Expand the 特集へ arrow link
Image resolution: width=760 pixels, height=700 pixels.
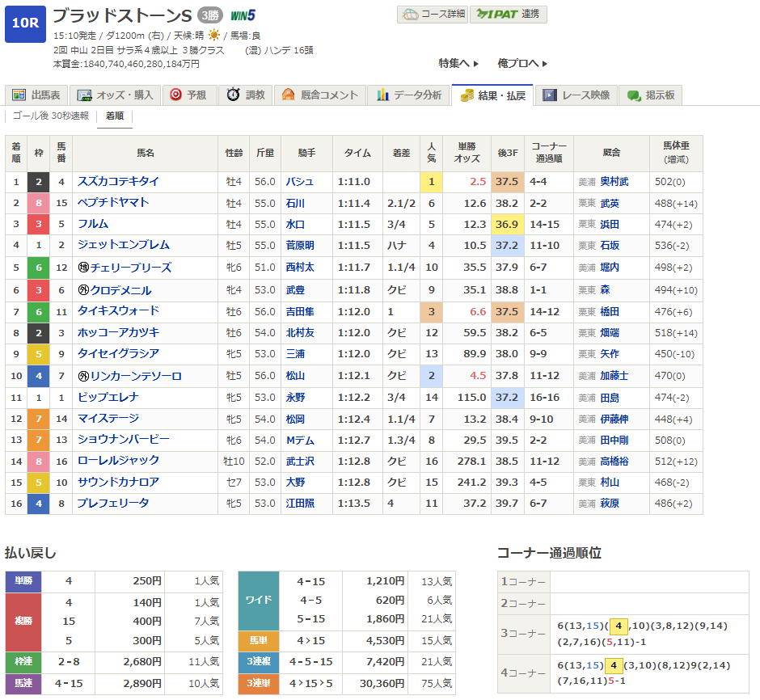click(458, 63)
